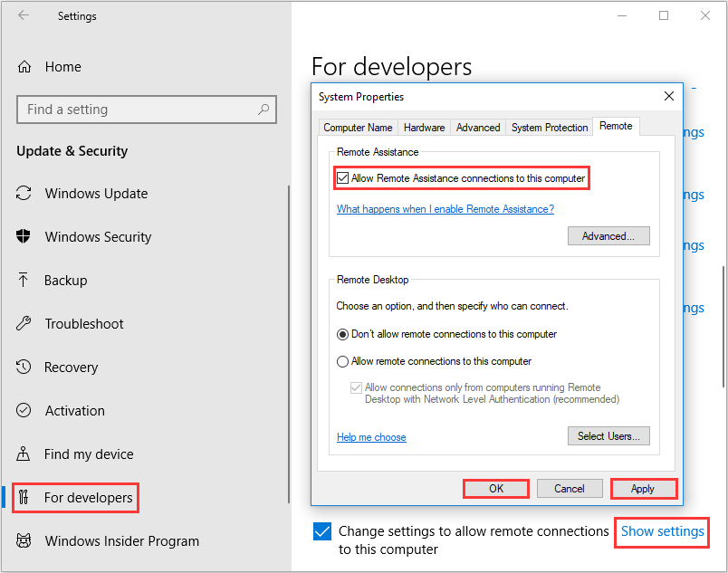728x573 pixels.
Task: Open the System Protection tab
Action: click(550, 128)
